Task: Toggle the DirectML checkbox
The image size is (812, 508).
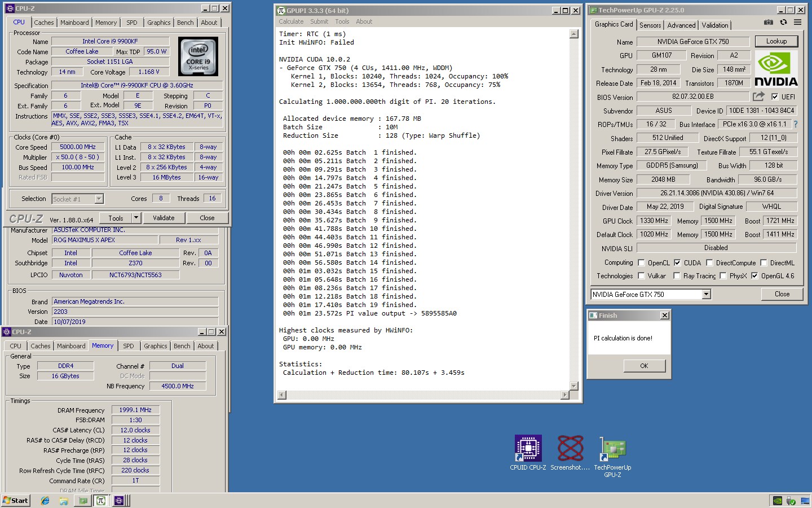Action: (764, 262)
